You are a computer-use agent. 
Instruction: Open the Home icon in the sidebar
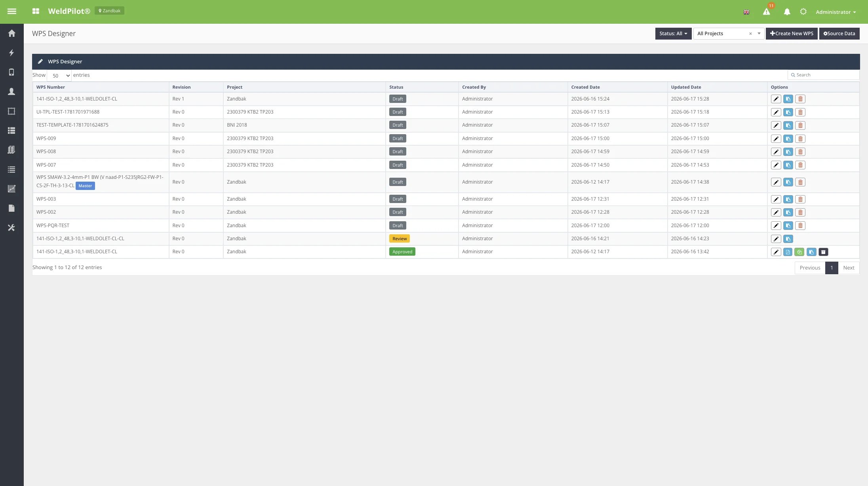[x=11, y=33]
